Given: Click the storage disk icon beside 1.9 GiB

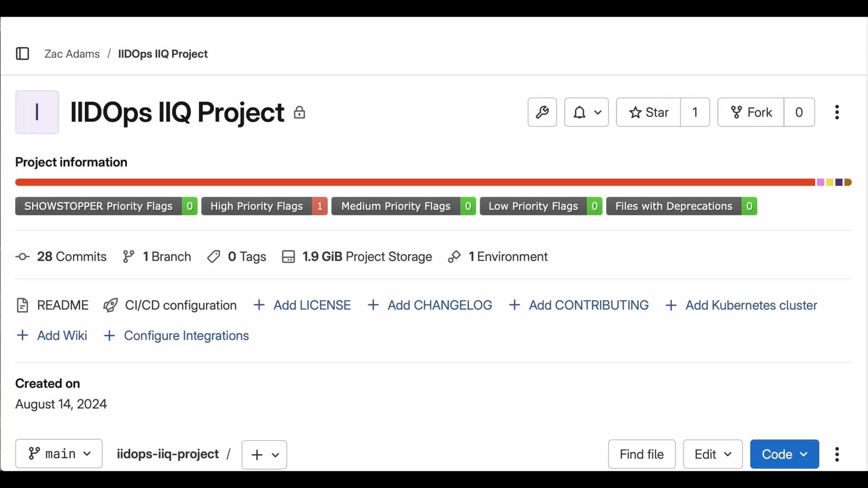Looking at the screenshot, I should pyautogui.click(x=288, y=256).
